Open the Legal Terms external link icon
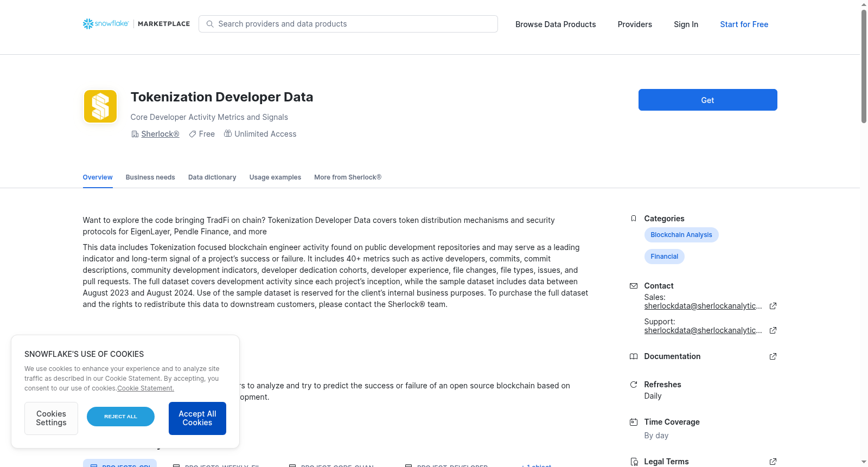Viewport: 868px width, 467px height. click(773, 462)
